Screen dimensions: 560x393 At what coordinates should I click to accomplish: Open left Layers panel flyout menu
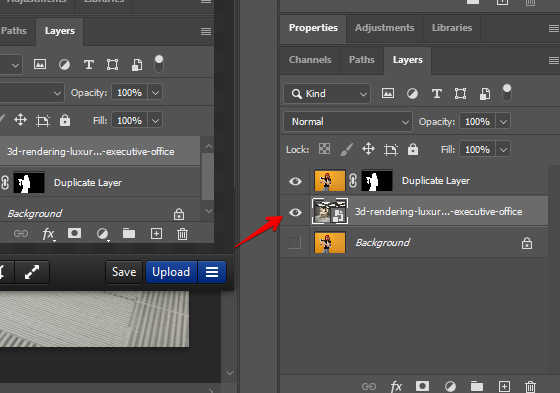click(x=206, y=31)
